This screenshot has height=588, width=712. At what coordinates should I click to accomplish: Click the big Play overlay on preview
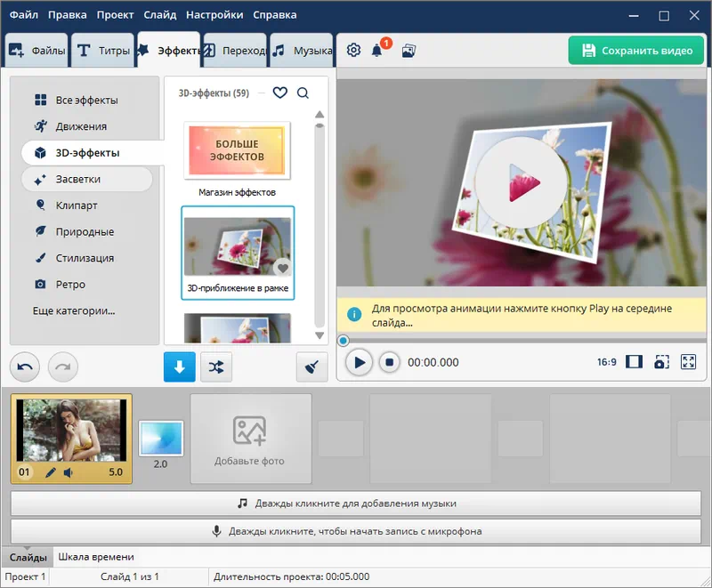pyautogui.click(x=522, y=182)
